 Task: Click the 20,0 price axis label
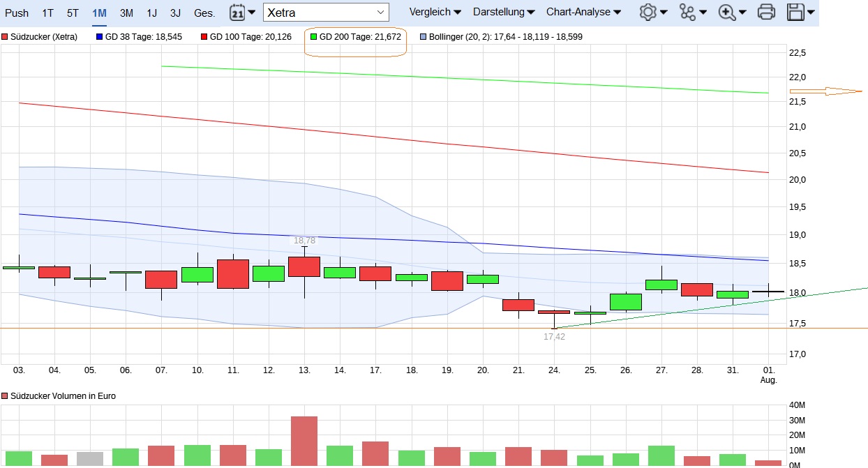coord(798,180)
